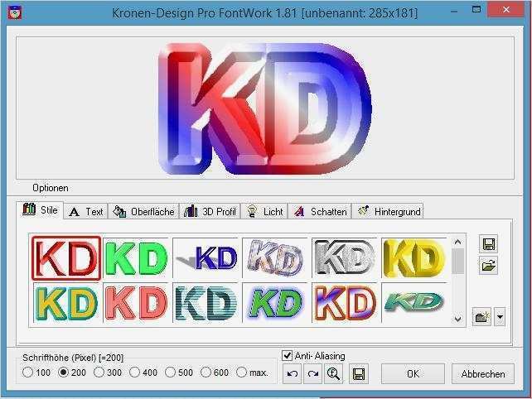
Task: Select font height 100 radio button
Action: coord(27,373)
